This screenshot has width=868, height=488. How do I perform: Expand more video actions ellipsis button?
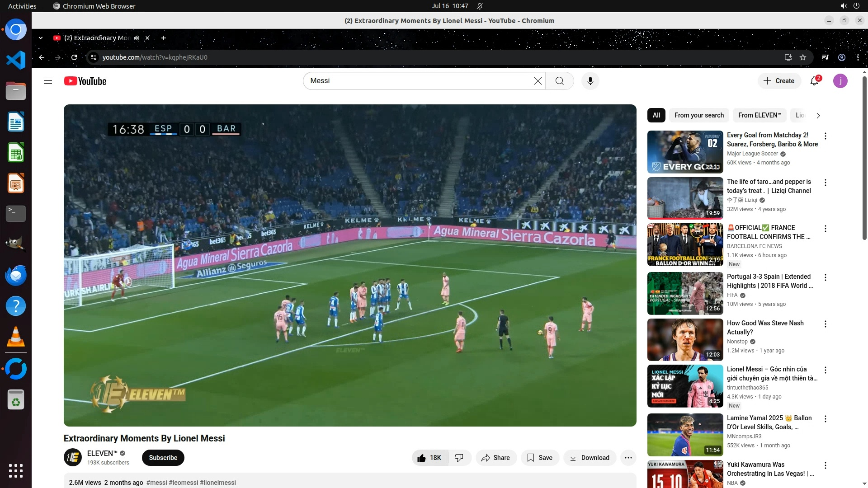(x=628, y=458)
